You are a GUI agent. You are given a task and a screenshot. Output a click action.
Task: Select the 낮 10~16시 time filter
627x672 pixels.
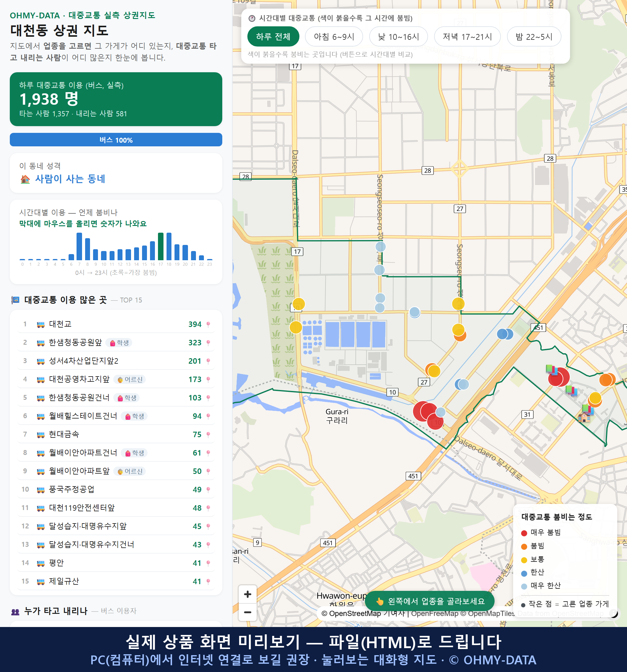[399, 36]
